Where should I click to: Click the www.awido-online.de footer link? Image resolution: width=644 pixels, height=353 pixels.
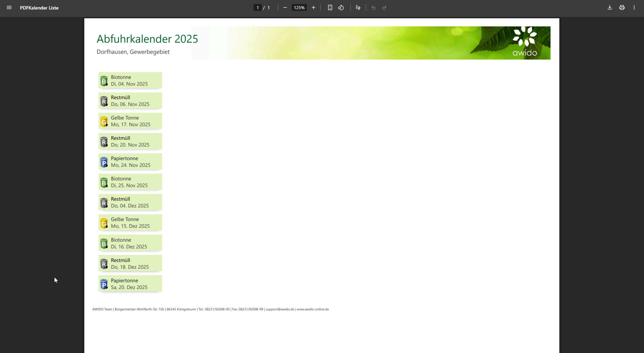[x=313, y=309]
